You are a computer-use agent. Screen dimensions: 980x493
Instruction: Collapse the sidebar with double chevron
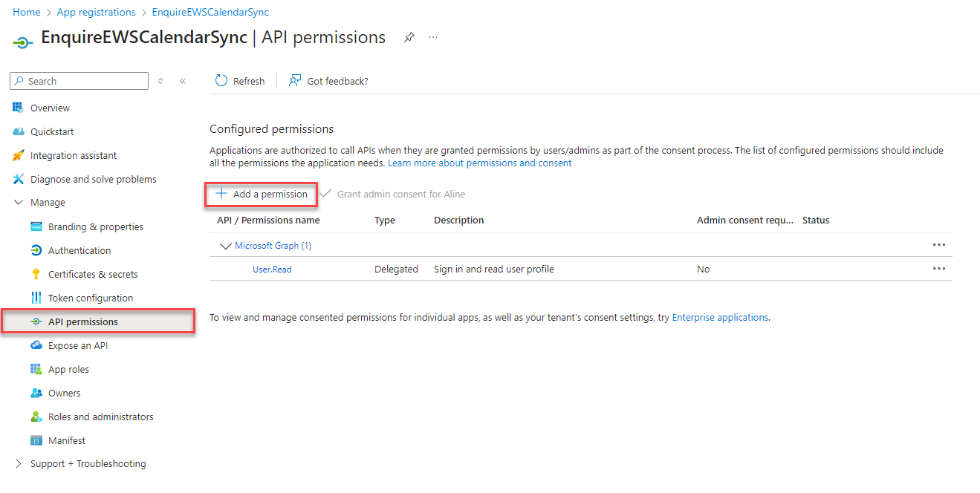(183, 81)
